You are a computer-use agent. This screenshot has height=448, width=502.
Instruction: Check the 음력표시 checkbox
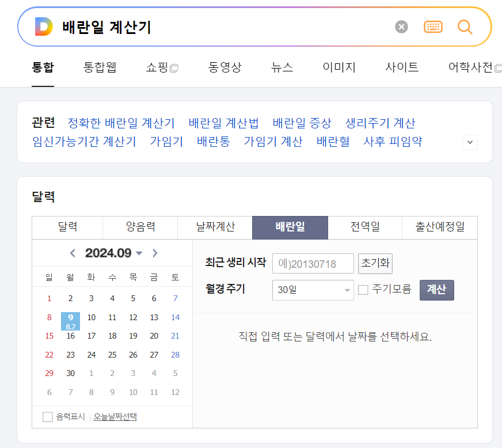pyautogui.click(x=48, y=416)
